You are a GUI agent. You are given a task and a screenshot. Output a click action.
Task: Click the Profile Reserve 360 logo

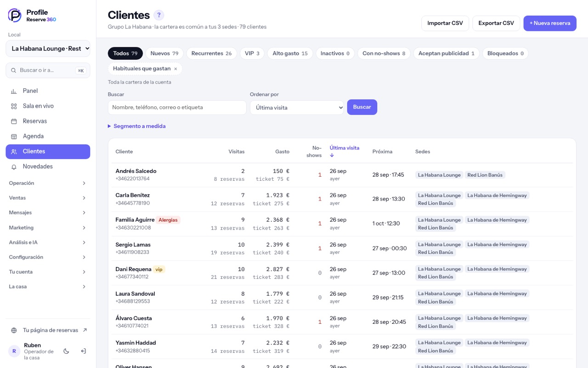click(32, 16)
